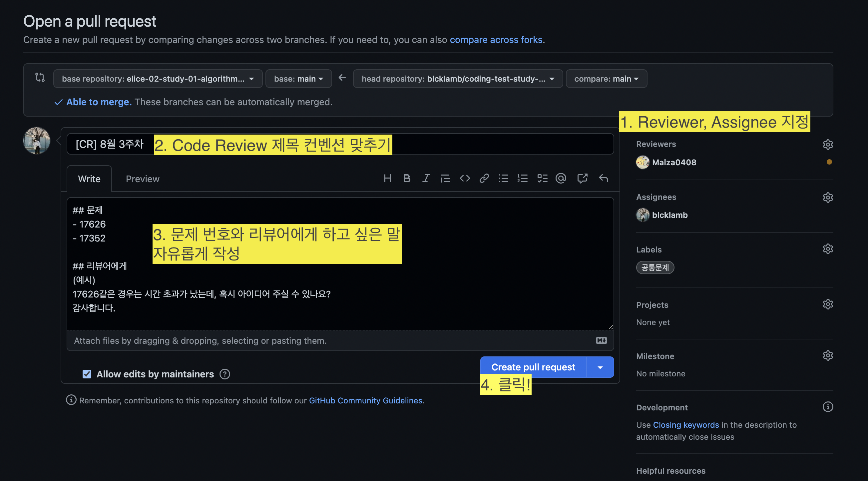Screen dimensions: 868x481
Task: Add a link using the link icon
Action: tap(484, 178)
